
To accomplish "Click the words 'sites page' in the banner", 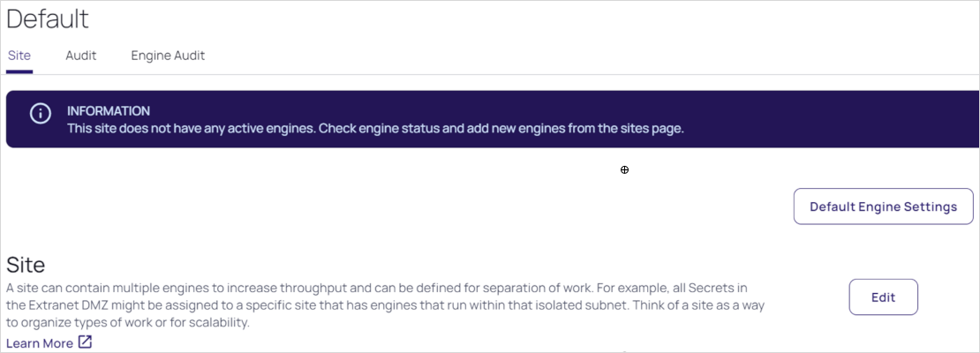I will [649, 129].
